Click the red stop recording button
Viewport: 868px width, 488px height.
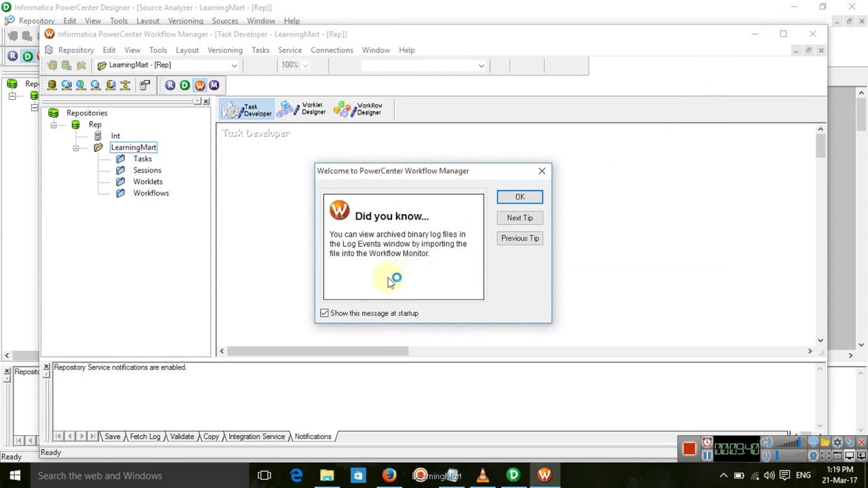pos(689,449)
